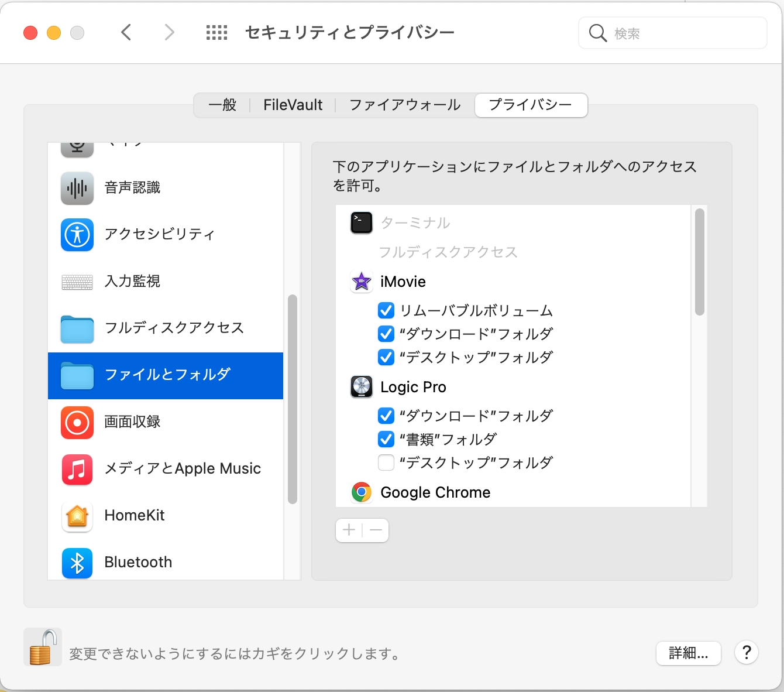784x692 pixels.
Task: Uncheck iMovie "ダウンロード"フォルダ checkbox
Action: [x=386, y=334]
